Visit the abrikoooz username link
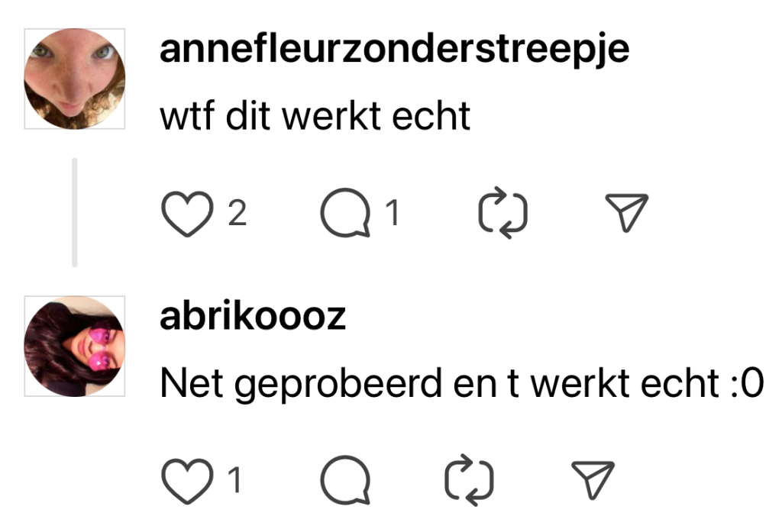This screenshot has width=782, height=532. 252,316
